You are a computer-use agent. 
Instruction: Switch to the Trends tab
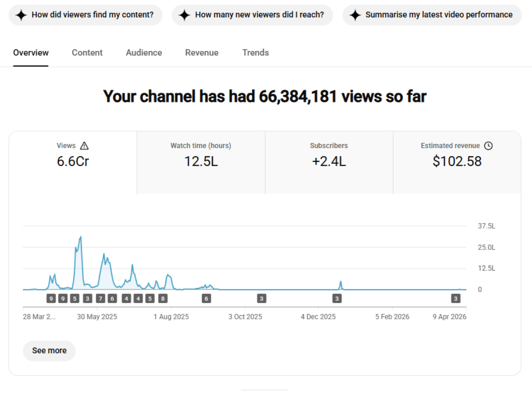(255, 53)
